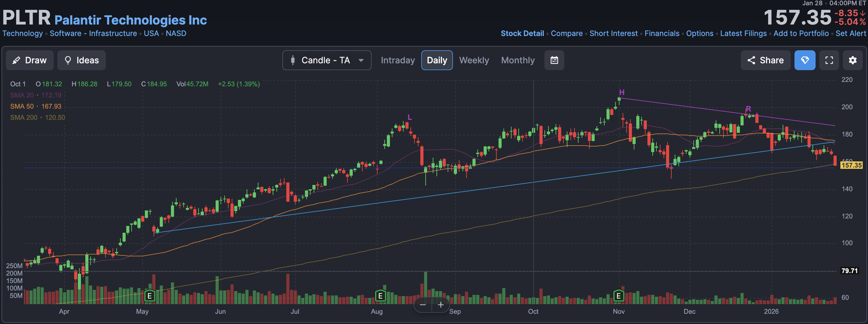Open chart settings gear
The width and height of the screenshot is (868, 324).
click(852, 60)
